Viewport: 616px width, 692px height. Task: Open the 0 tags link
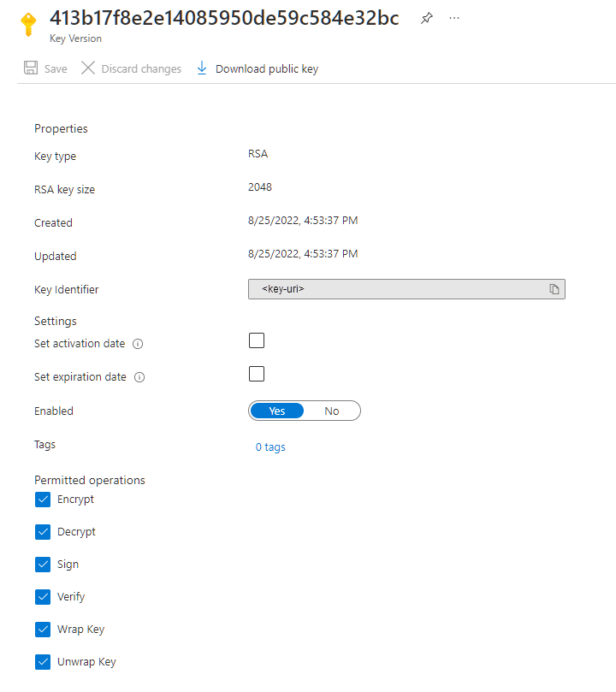269,447
